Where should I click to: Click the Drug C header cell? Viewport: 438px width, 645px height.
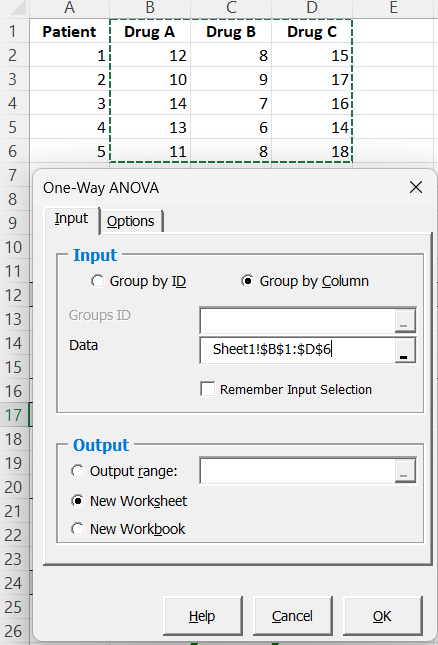[312, 31]
